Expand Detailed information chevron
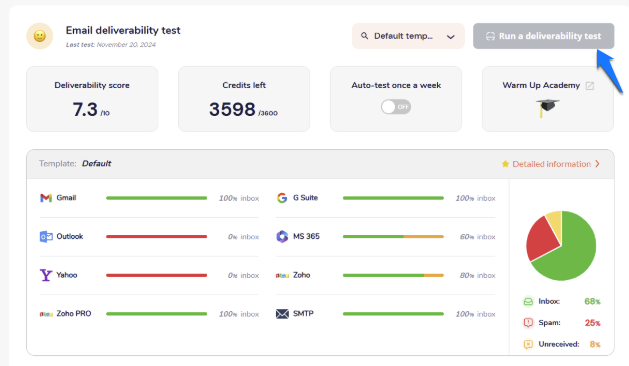The image size is (629, 366). tap(597, 164)
